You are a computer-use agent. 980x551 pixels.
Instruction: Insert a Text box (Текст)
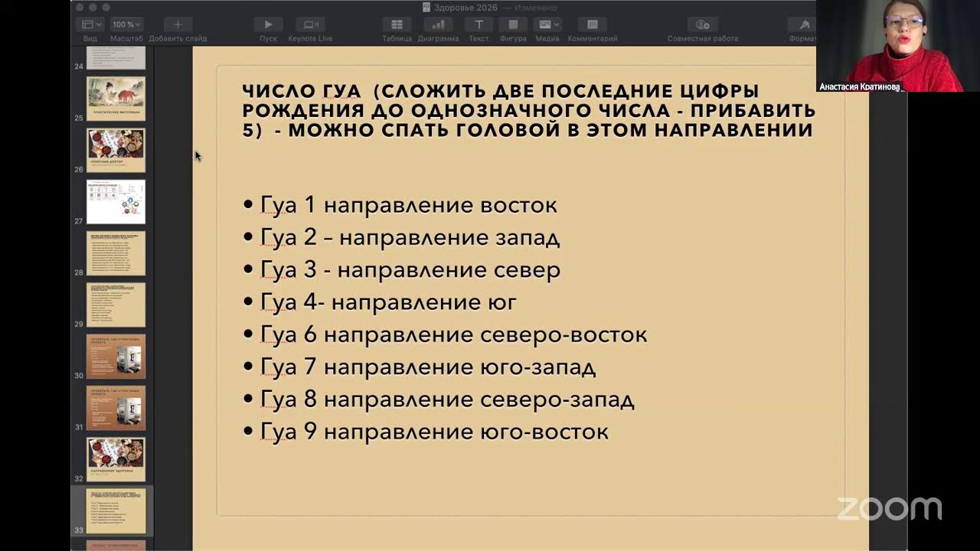(479, 24)
